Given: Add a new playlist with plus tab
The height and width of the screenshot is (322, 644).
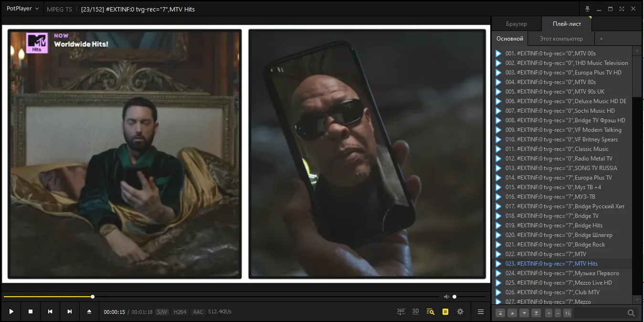Looking at the screenshot, I should pos(601,39).
